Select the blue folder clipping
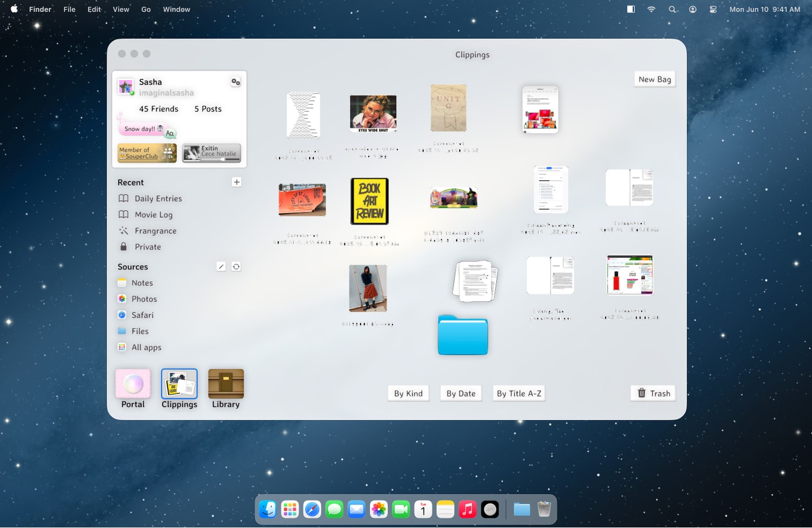The image size is (812, 528). tap(463, 335)
